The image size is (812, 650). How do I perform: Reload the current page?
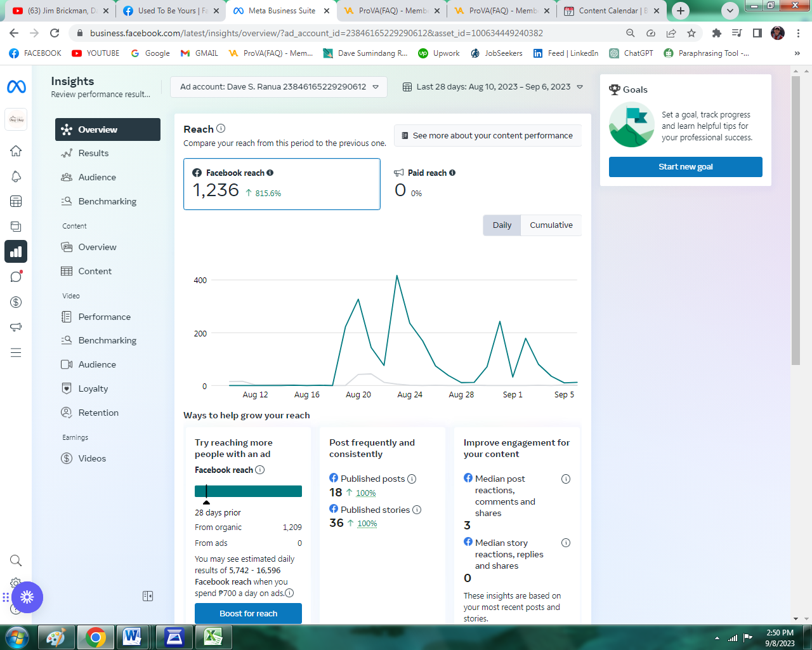click(x=55, y=33)
